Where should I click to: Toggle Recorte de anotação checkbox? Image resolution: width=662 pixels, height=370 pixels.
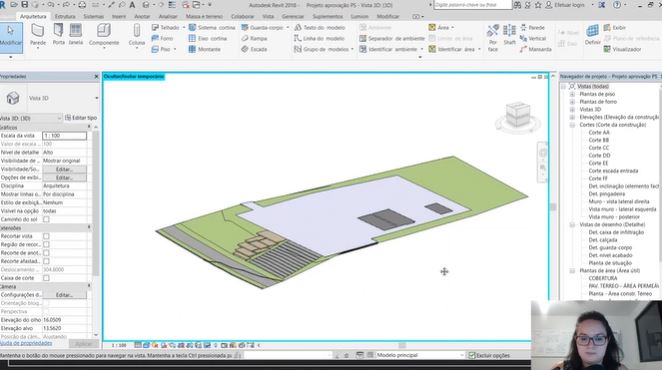[x=46, y=253]
